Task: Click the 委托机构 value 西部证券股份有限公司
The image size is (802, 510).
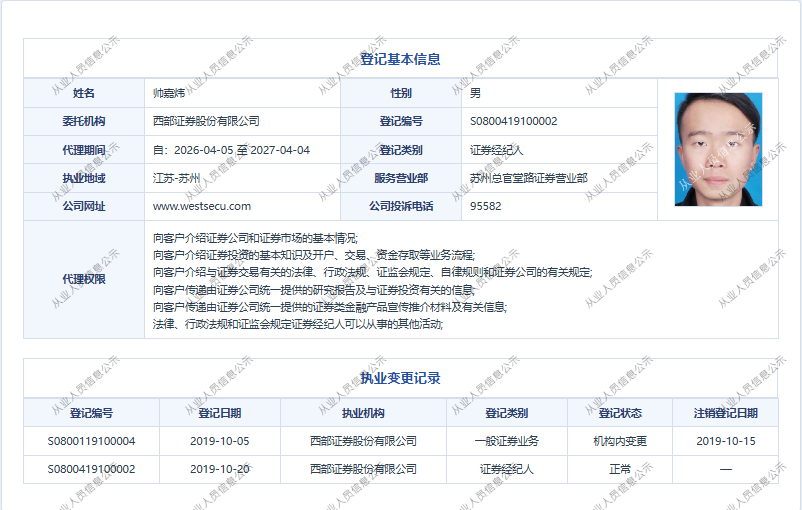Action: pyautogui.click(x=206, y=121)
